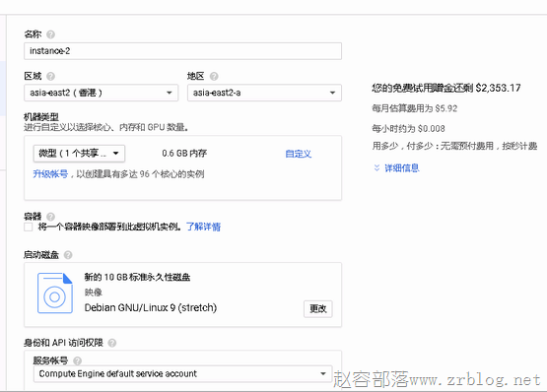Click the help icon next to 身份和 API 访问权限
Viewport: 547px width, 392px height.
coord(112,343)
